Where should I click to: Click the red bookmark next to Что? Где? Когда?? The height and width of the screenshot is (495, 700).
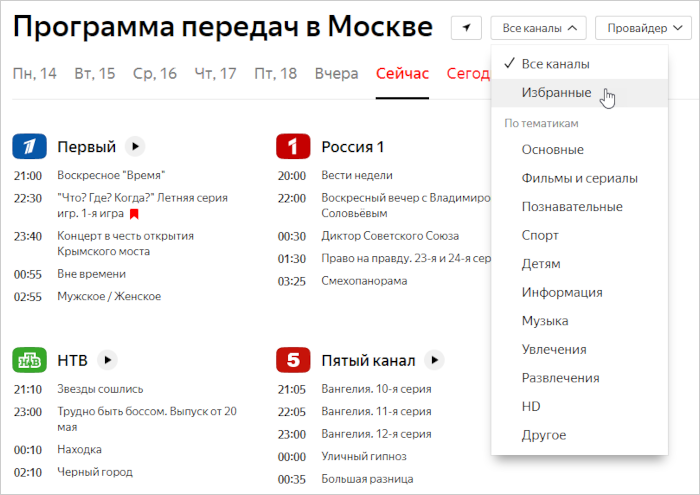pos(134,214)
